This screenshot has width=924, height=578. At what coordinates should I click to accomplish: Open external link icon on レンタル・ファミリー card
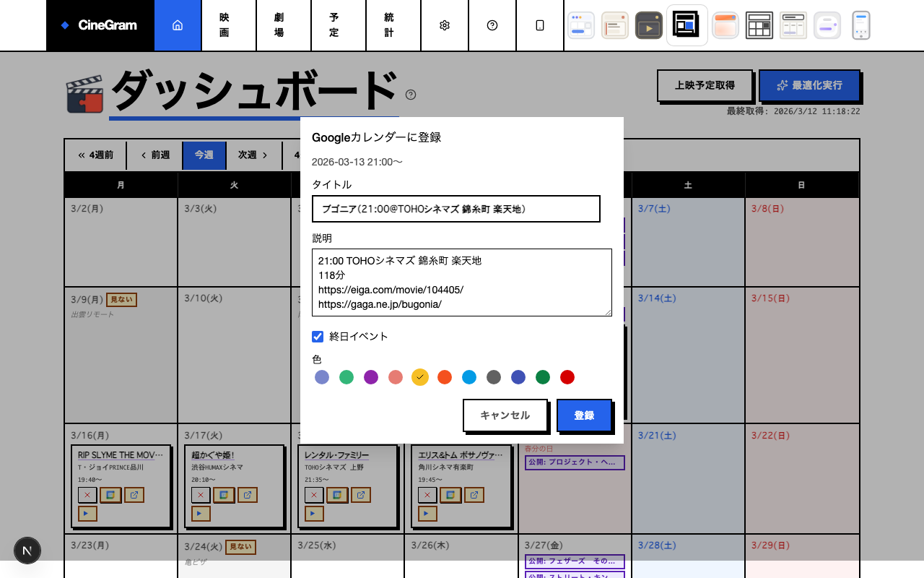coord(360,495)
